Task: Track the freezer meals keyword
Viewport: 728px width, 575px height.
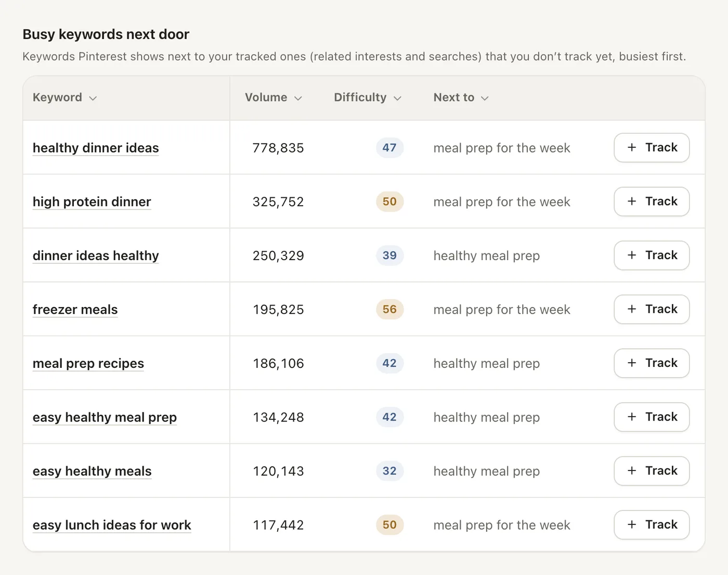Action: (652, 309)
